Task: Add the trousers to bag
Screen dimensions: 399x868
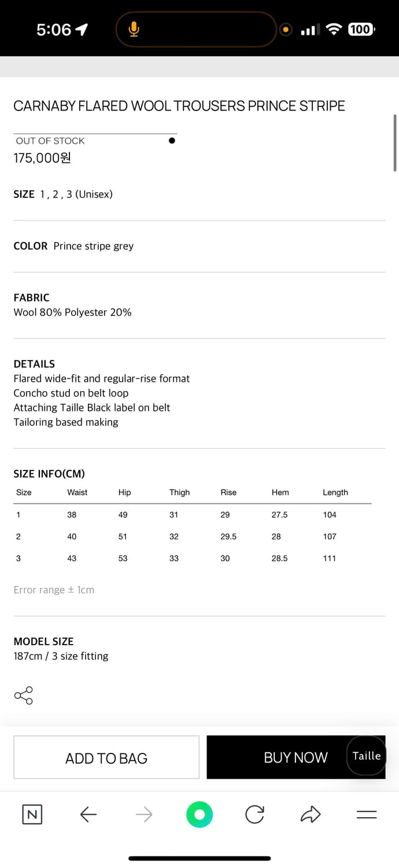Action: [106, 757]
